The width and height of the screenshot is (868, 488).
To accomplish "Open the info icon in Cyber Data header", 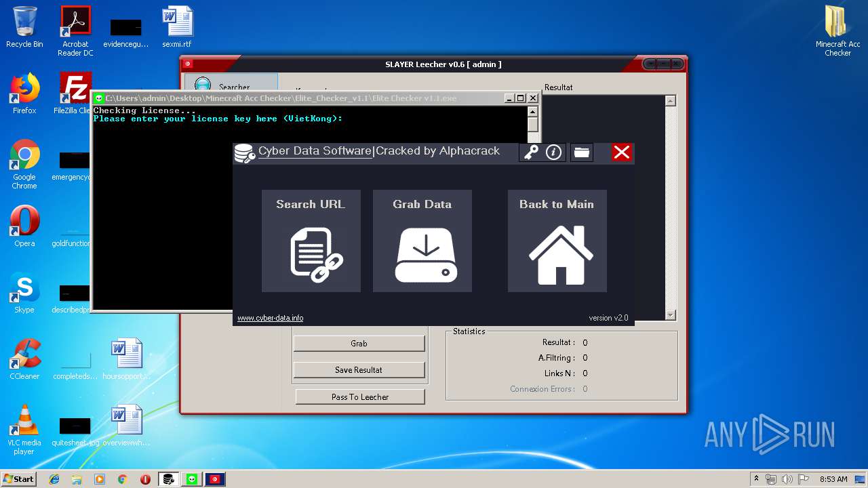I will (x=554, y=152).
